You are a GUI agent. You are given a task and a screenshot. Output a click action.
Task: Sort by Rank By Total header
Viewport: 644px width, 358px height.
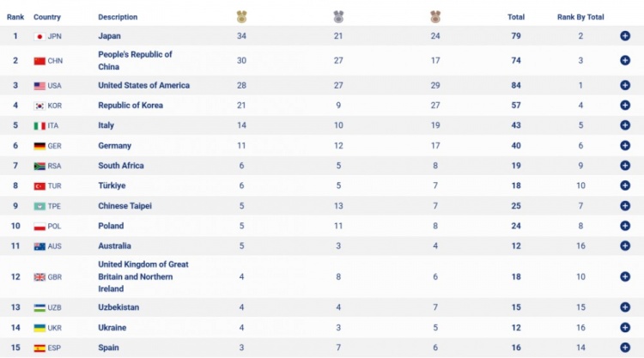coord(580,17)
